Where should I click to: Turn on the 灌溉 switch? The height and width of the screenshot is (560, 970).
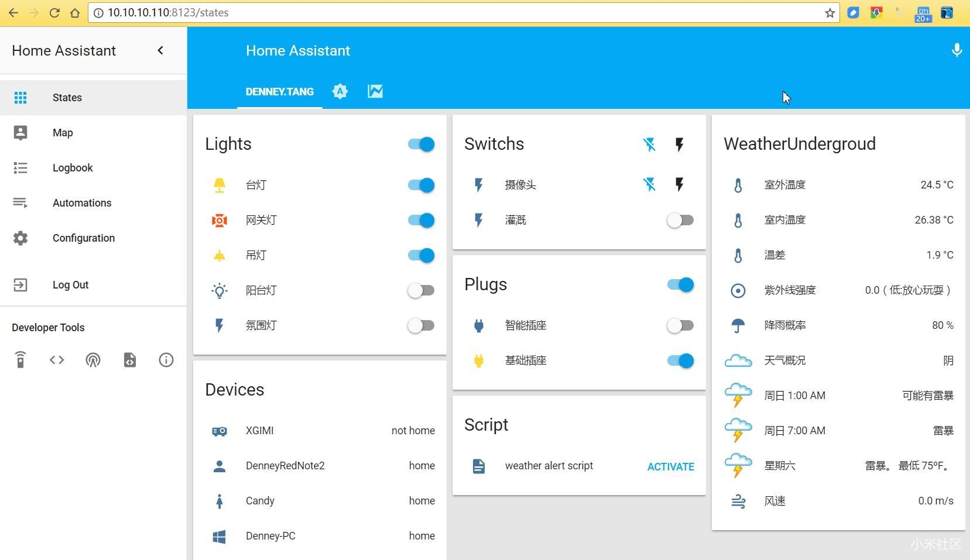tap(680, 220)
